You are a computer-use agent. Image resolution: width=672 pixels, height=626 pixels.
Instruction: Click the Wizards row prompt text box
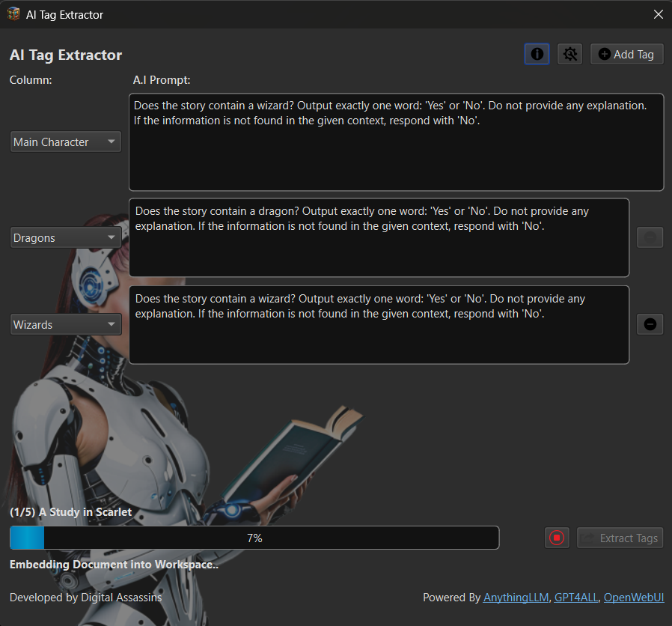pyautogui.click(x=379, y=325)
